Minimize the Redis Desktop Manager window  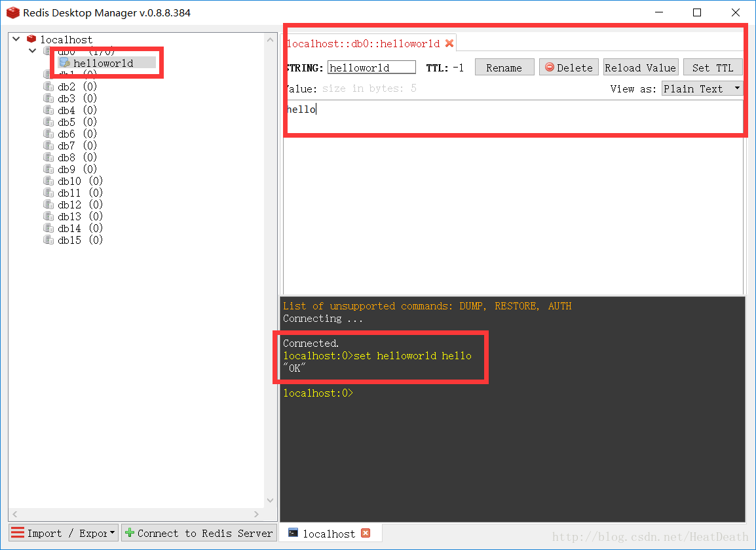click(x=659, y=12)
